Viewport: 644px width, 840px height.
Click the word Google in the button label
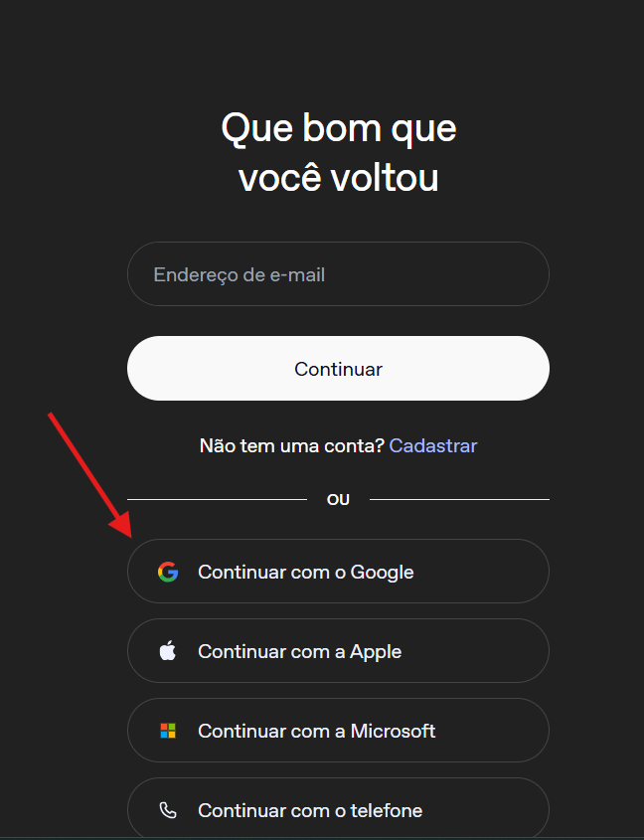point(382,572)
